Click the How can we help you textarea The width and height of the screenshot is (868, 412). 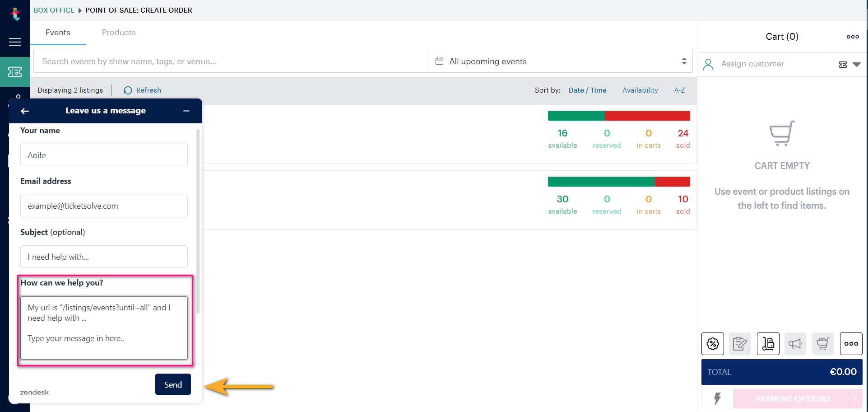pyautogui.click(x=104, y=328)
